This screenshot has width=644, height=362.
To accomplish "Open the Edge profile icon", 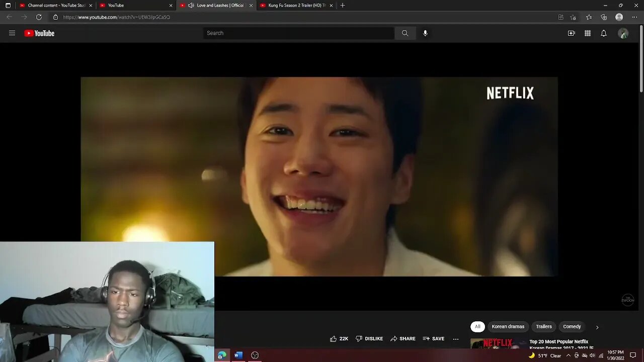I will [x=619, y=17].
